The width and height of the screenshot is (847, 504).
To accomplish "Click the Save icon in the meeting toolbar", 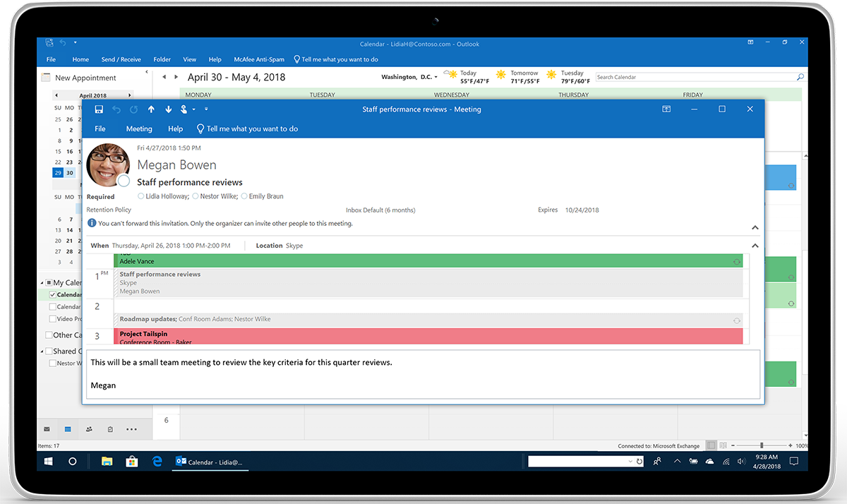I will [99, 109].
